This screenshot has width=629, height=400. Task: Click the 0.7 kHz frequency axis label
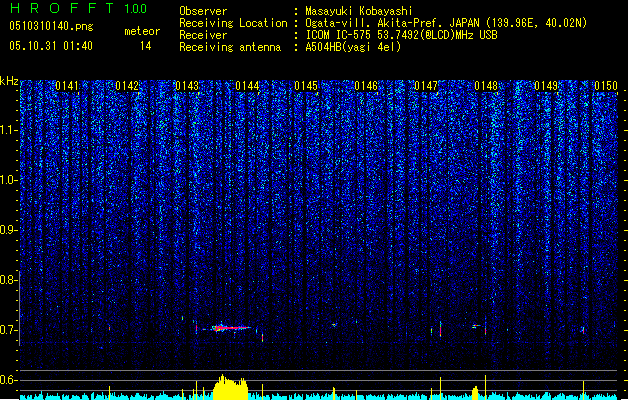tap(8, 330)
